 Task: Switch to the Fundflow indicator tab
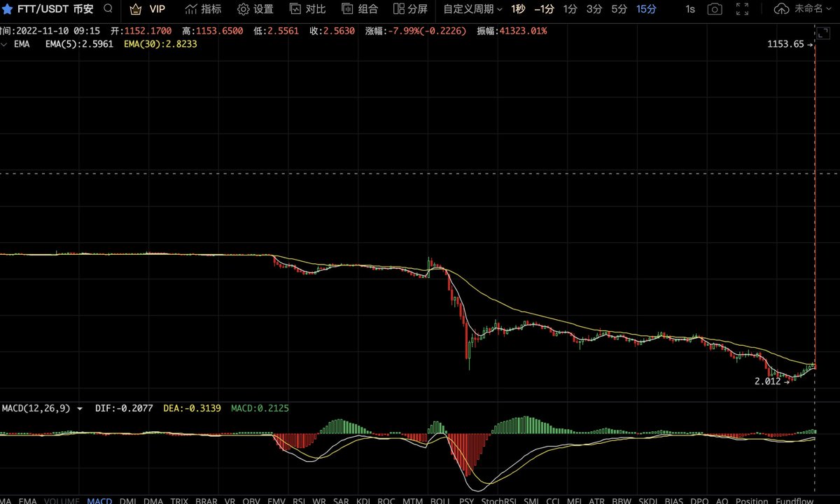point(794,501)
